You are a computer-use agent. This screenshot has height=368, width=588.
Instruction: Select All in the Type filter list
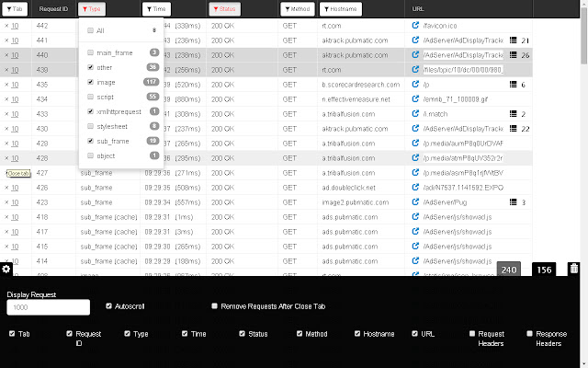tap(90, 30)
